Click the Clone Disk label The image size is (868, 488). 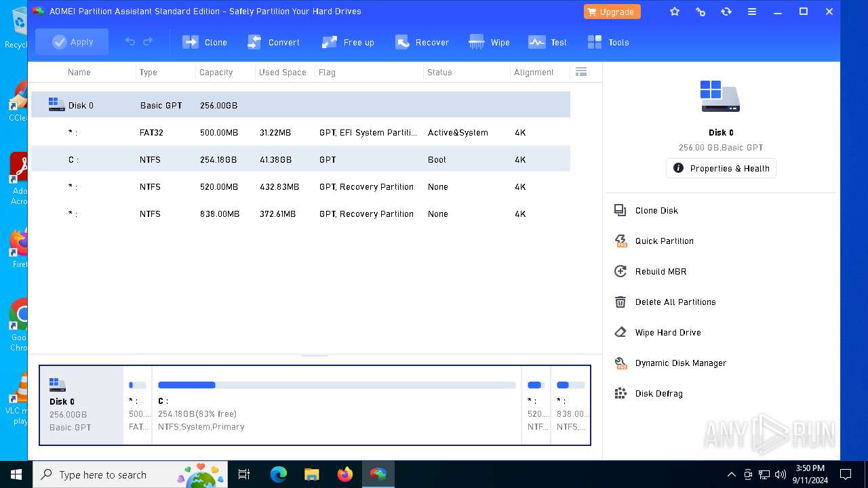click(656, 210)
